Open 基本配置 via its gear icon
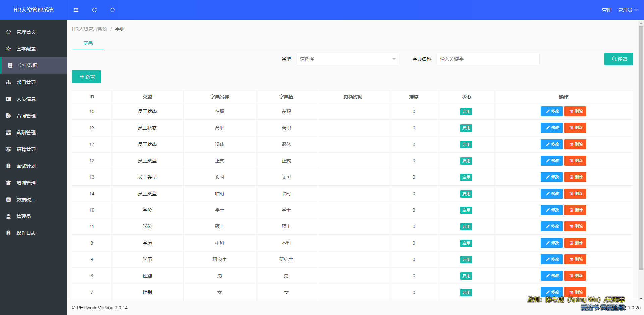This screenshot has height=315, width=644. [9, 49]
